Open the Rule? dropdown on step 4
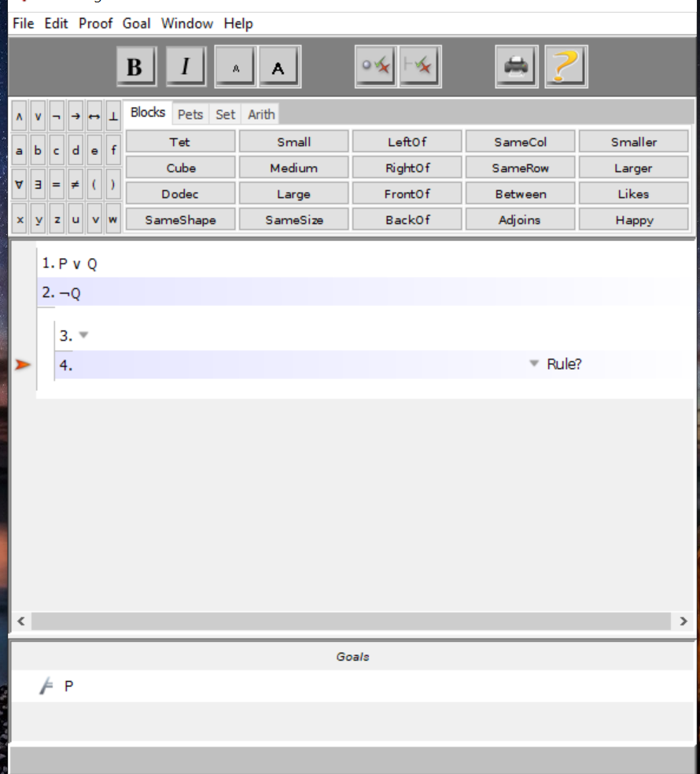The height and width of the screenshot is (774, 700). 533,364
